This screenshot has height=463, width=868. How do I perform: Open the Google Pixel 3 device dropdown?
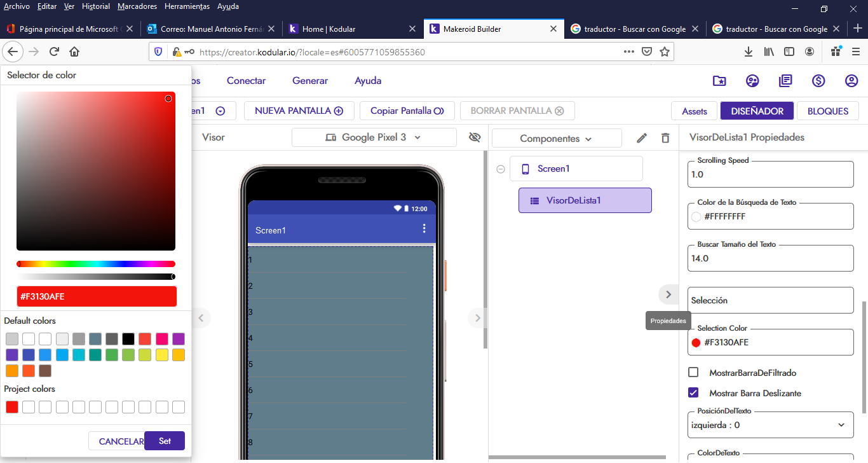374,137
